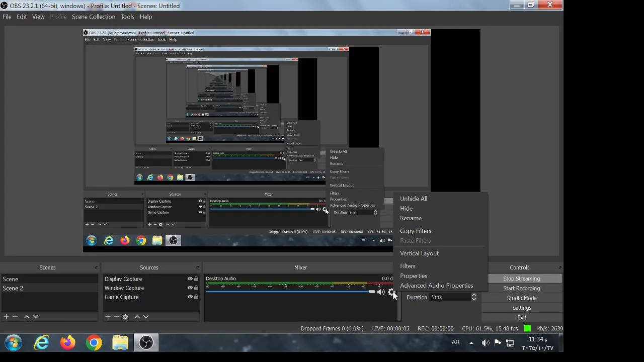
Task: Open Google Chrome from the taskbar
Action: 94,343
